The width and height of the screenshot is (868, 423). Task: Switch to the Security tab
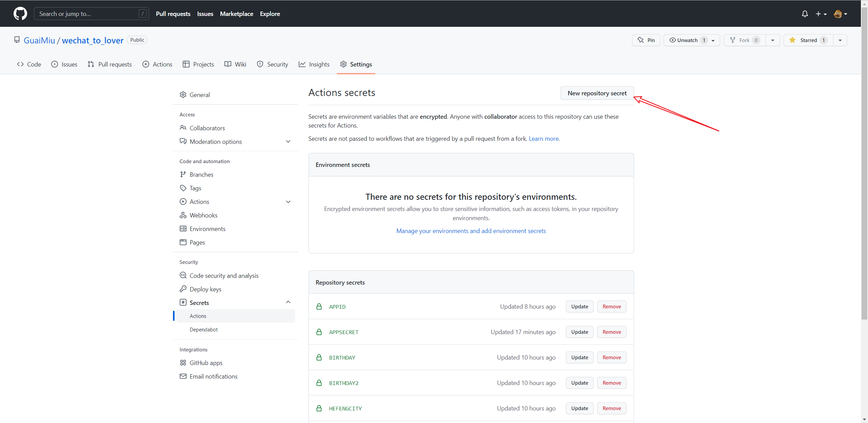[273, 64]
